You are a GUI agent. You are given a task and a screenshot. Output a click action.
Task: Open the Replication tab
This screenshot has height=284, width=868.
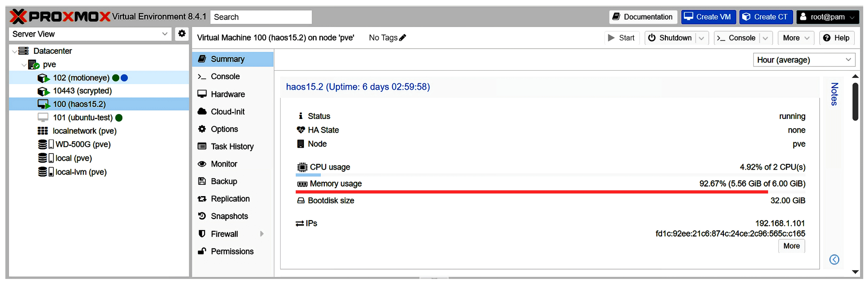(x=233, y=199)
